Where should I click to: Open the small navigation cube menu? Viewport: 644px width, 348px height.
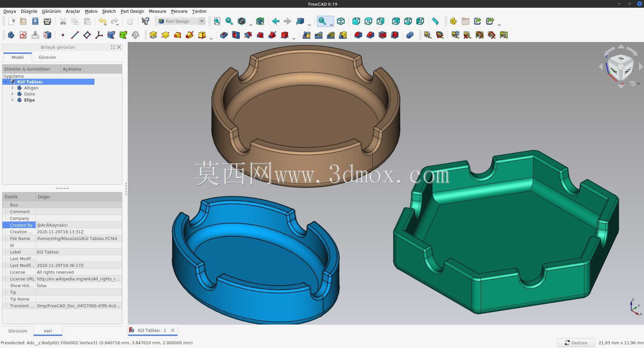click(634, 84)
